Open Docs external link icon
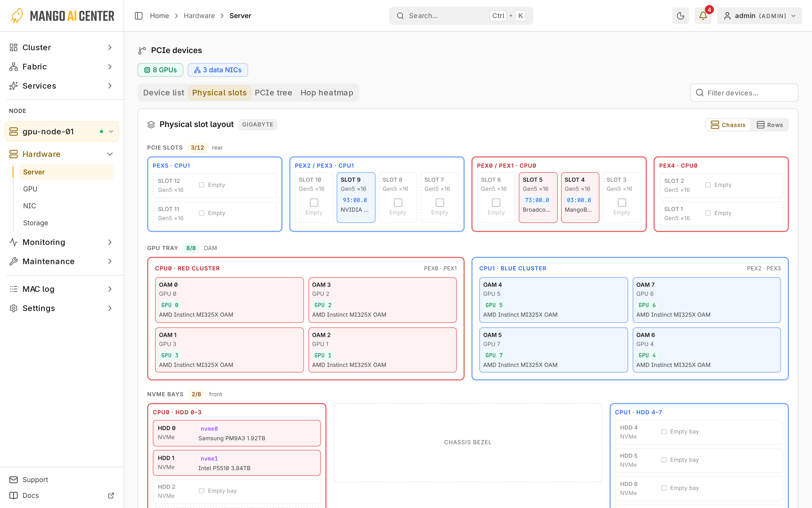Screen dimensions: 812x508 point(111,495)
